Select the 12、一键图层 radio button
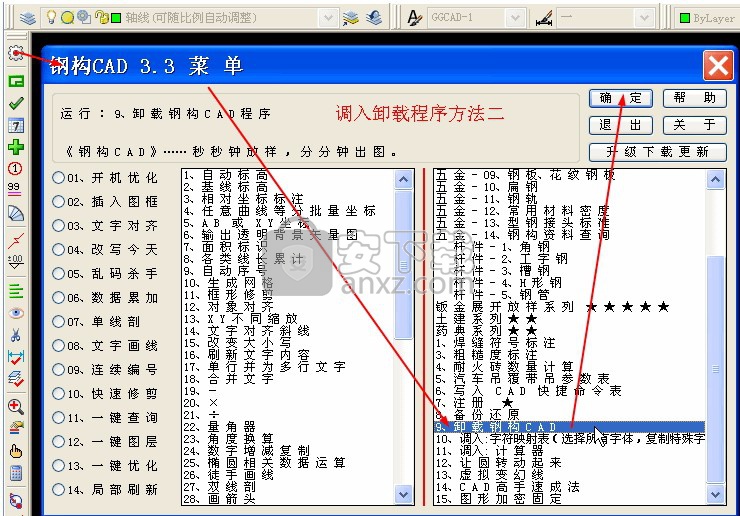Image resolution: width=740 pixels, height=516 pixels. pyautogui.click(x=59, y=441)
